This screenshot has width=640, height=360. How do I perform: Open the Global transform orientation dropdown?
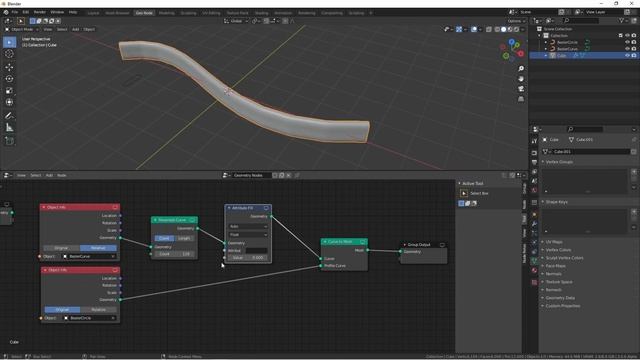tap(236, 21)
